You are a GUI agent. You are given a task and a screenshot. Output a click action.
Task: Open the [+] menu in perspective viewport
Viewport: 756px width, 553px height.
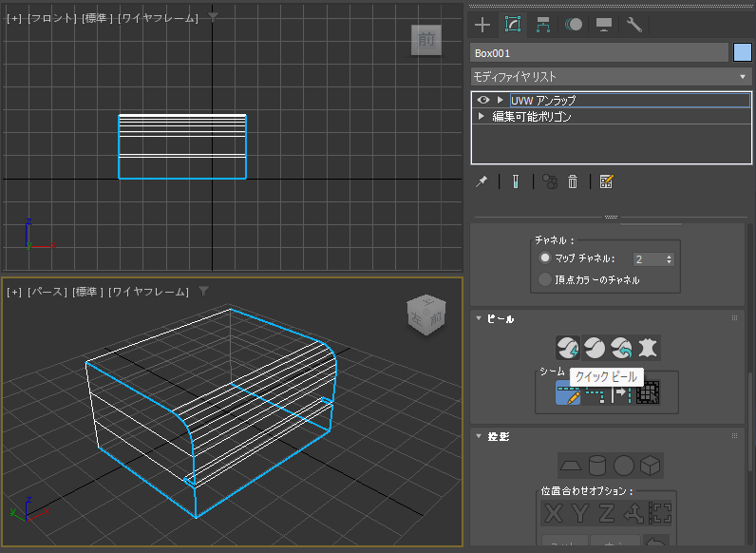coord(14,292)
